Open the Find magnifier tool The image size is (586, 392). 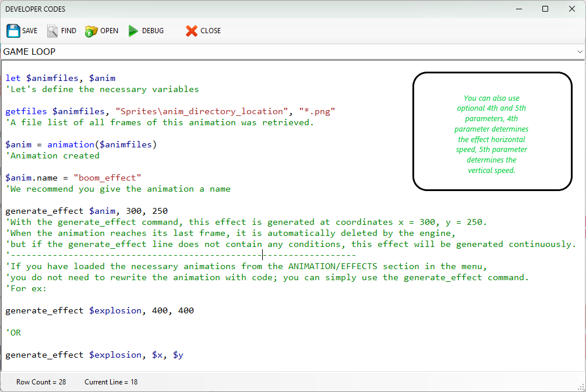tap(53, 31)
